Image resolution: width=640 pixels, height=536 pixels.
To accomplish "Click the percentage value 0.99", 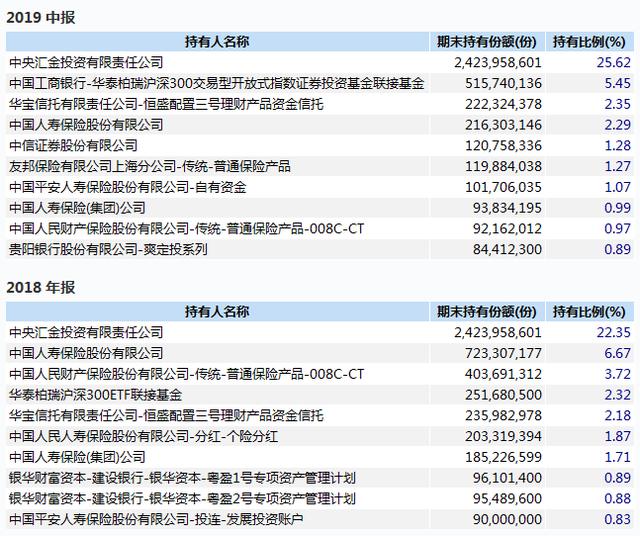I will [x=618, y=208].
